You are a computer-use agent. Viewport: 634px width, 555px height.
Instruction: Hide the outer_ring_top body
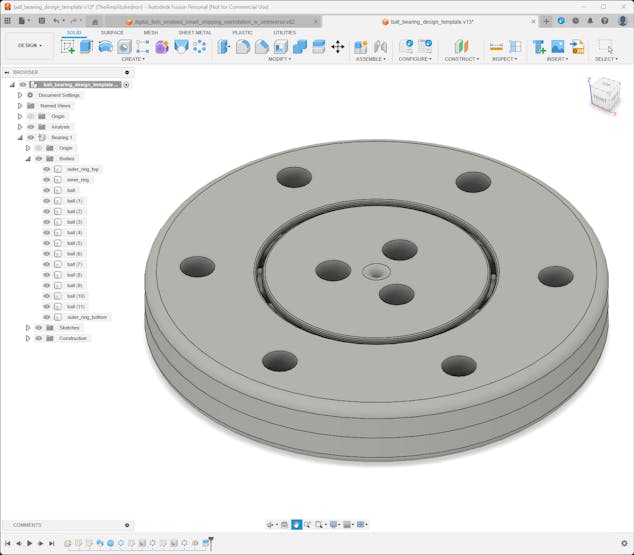click(46, 169)
